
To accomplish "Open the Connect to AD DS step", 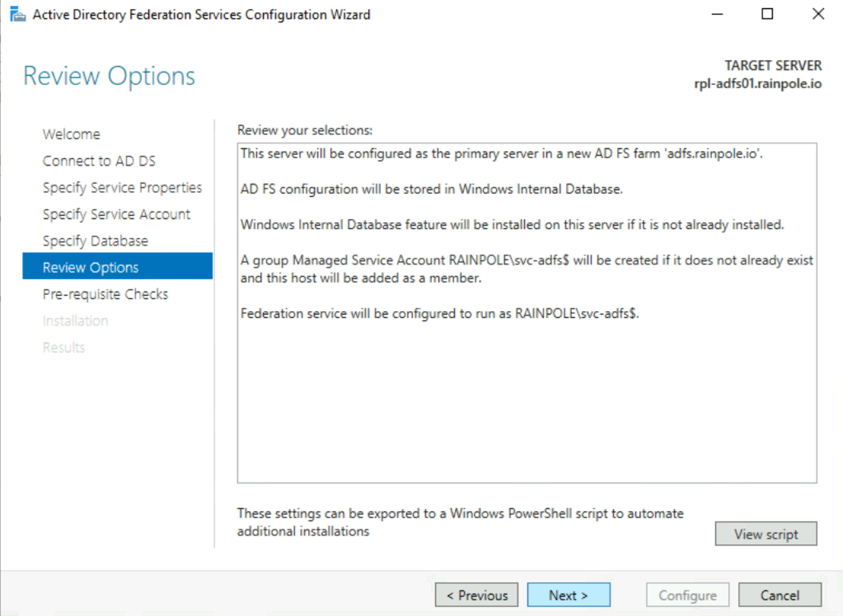I will (99, 161).
